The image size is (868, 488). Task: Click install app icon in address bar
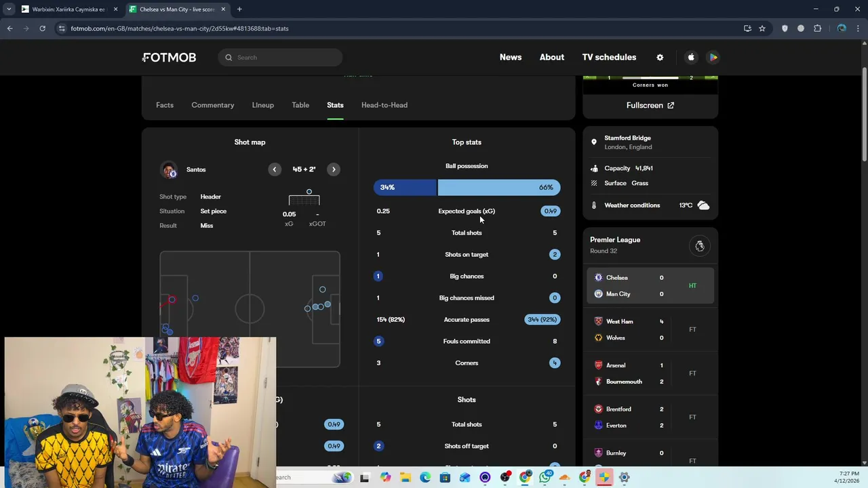(x=747, y=28)
